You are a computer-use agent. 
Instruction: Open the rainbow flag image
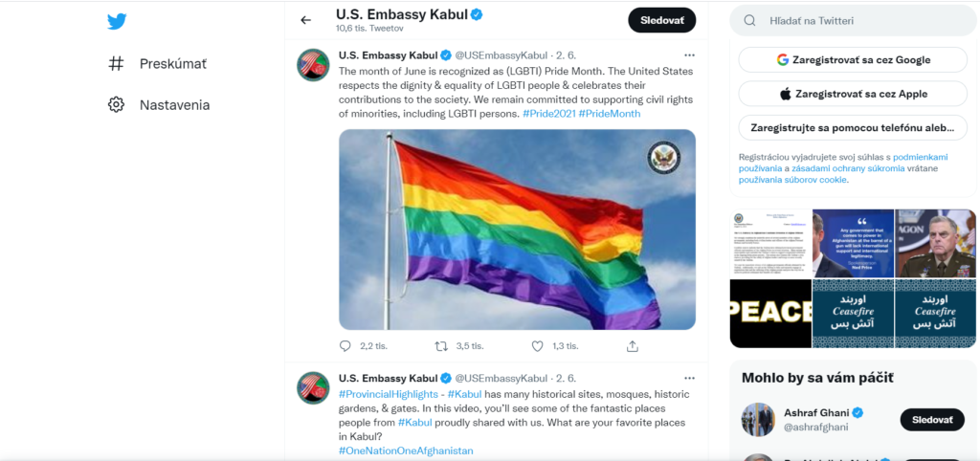(x=517, y=230)
